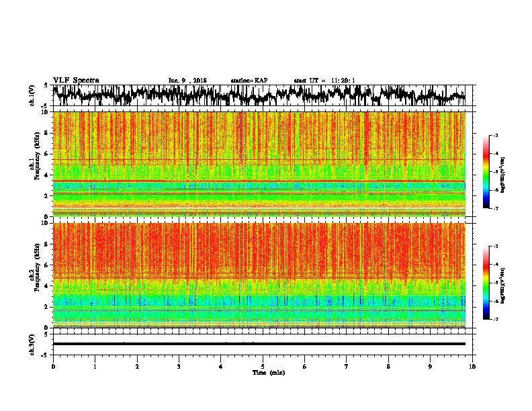This screenshot has height=411, width=532.
Task: Click the 'VLF Spectra' plot title
Action: (x=76, y=81)
